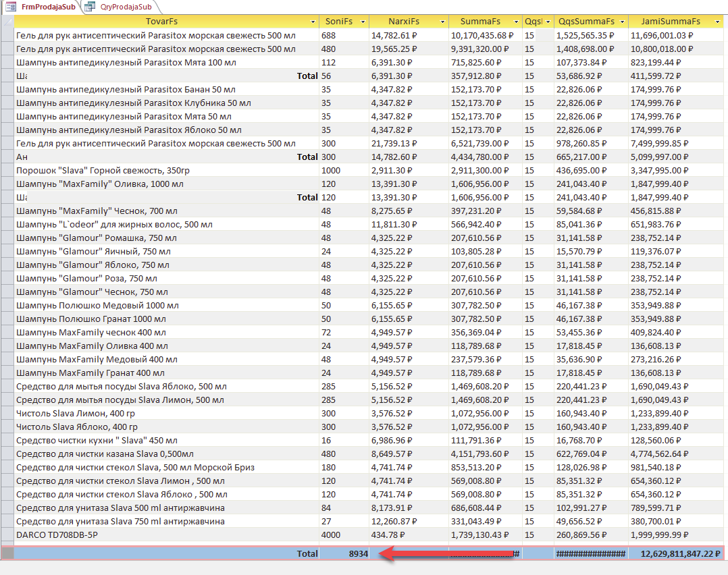Show filter options for JamiSummaFs column
728x575 pixels.
[717, 22]
